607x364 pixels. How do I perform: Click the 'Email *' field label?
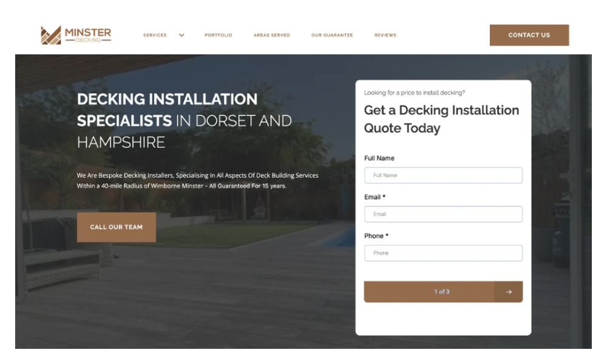[375, 197]
